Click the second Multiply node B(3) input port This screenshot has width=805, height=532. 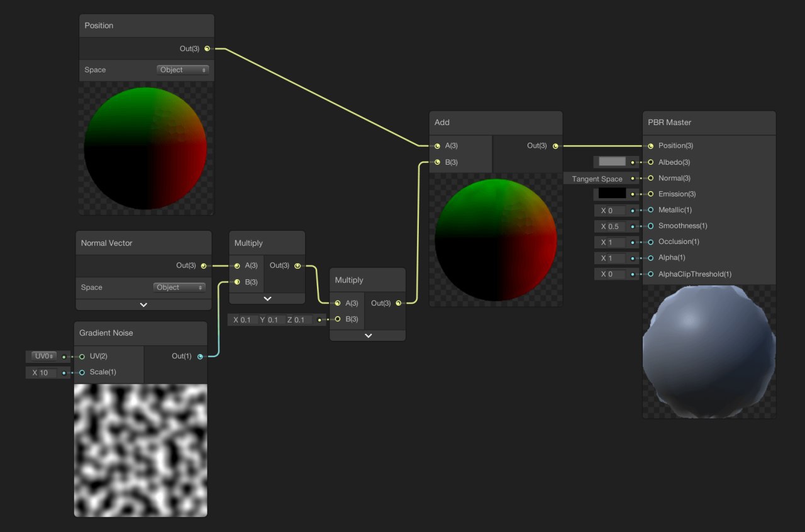coord(337,319)
